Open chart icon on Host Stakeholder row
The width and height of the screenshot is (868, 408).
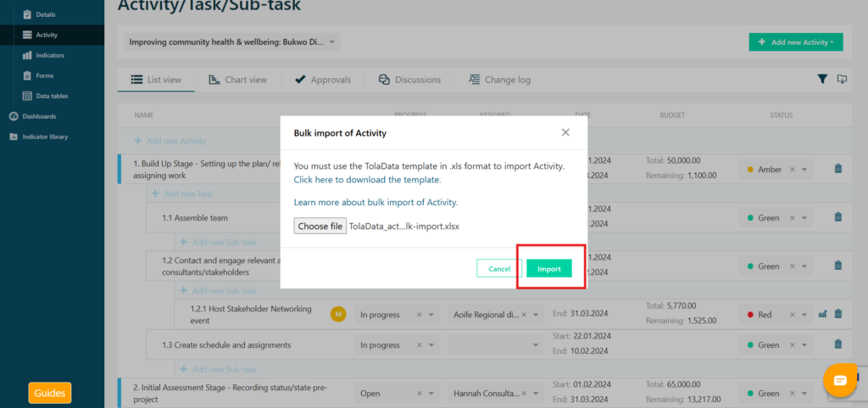pyautogui.click(x=822, y=314)
